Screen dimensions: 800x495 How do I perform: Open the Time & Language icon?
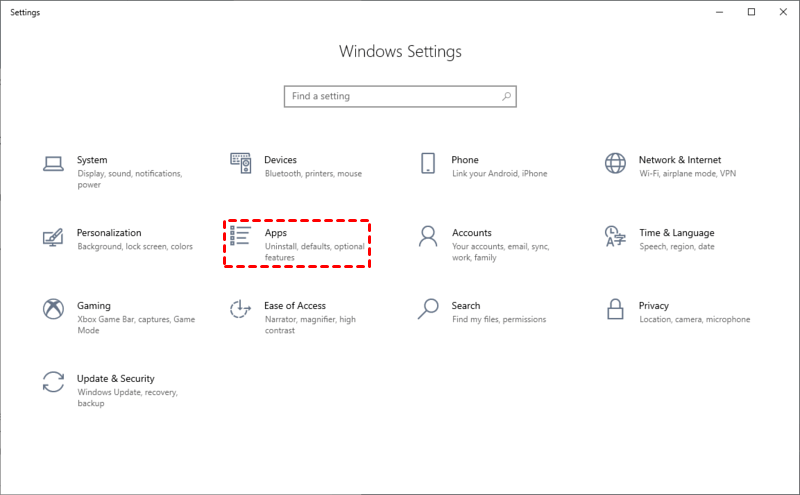615,236
